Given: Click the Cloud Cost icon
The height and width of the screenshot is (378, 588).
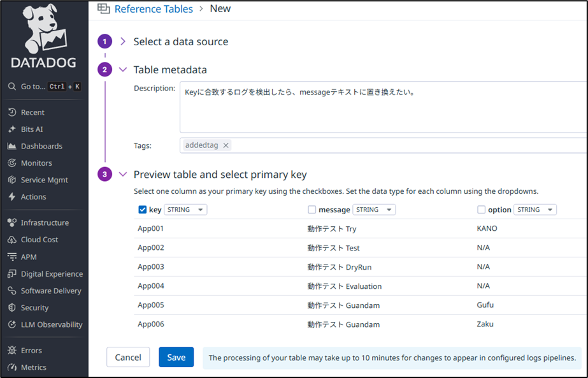Looking at the screenshot, I should (x=12, y=240).
